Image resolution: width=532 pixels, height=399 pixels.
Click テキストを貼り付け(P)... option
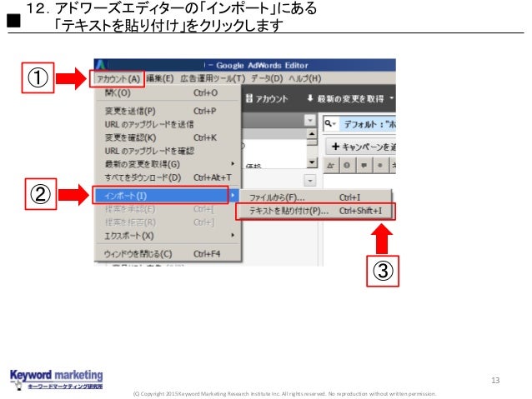tap(315, 211)
